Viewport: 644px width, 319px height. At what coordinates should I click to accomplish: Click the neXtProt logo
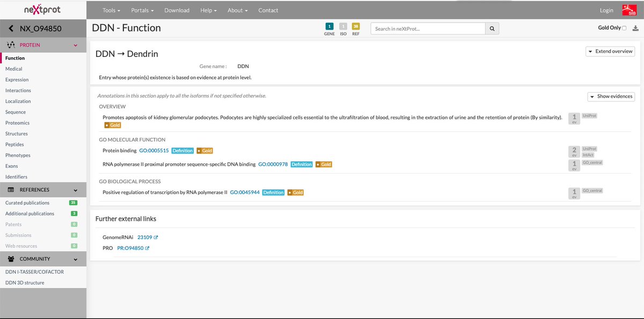[x=43, y=10]
